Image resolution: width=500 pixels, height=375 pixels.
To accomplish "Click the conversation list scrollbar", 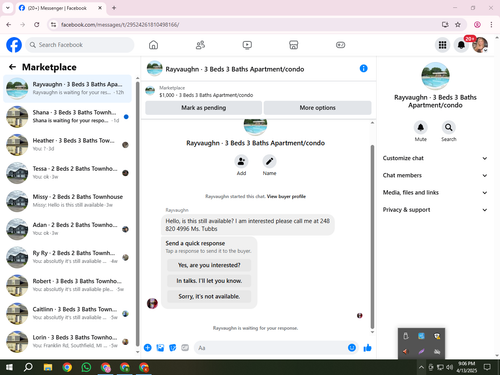I will [137, 213].
